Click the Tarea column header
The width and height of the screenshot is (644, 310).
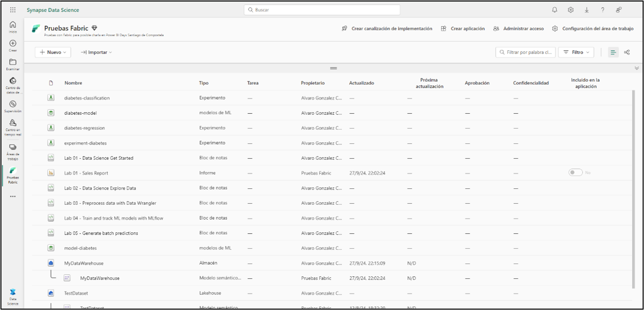click(253, 83)
